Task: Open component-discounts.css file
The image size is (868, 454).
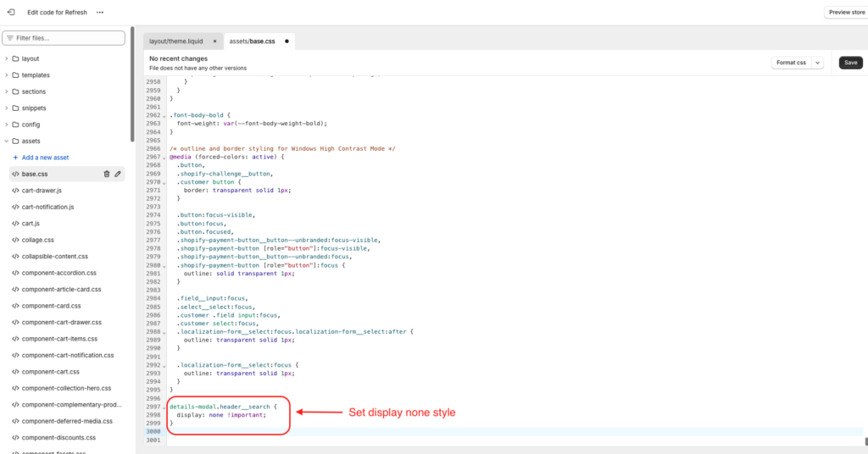Action: (58, 437)
